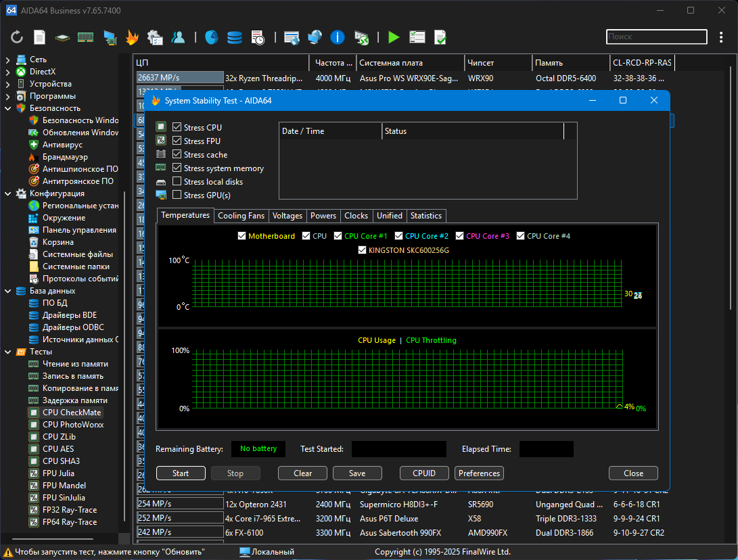Collapse the Безопасность tree node
Screen dimensions: 738x560
[x=7, y=108]
